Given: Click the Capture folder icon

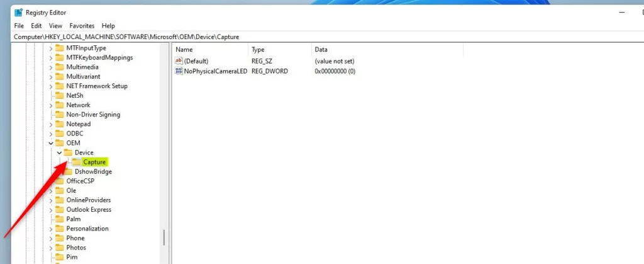Looking at the screenshot, I should 76,162.
